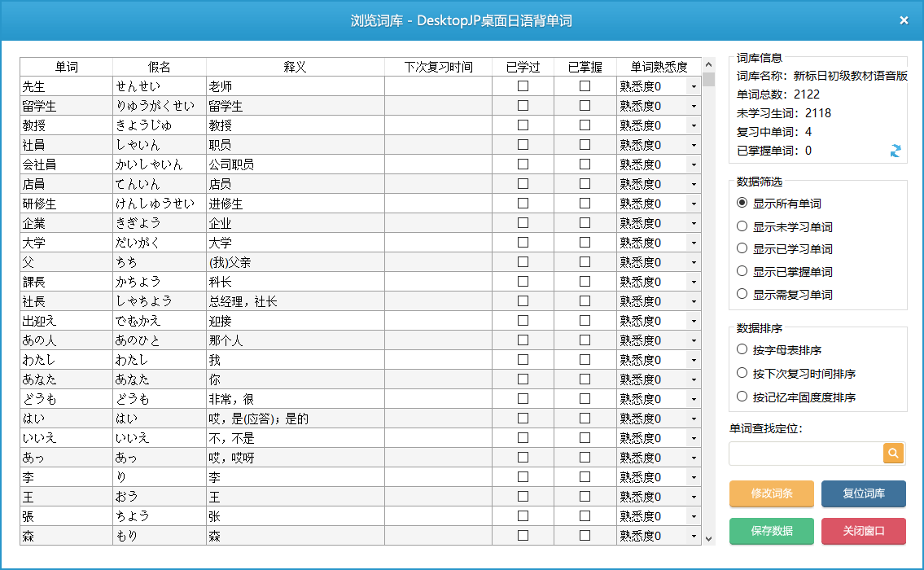924x570 pixels.
Task: Click the 单词 column header
Action: coord(66,67)
